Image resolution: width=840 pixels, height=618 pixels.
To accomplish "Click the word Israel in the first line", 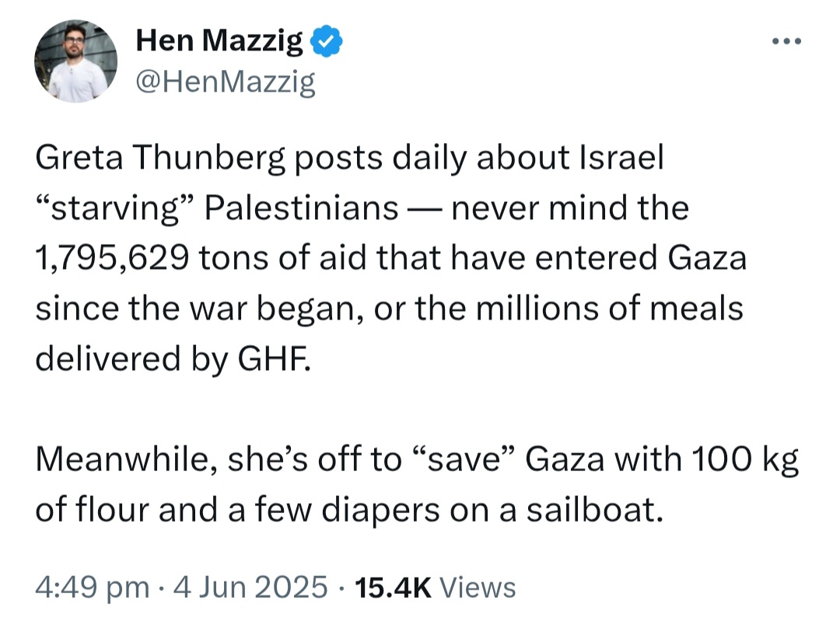I will click(x=621, y=158).
